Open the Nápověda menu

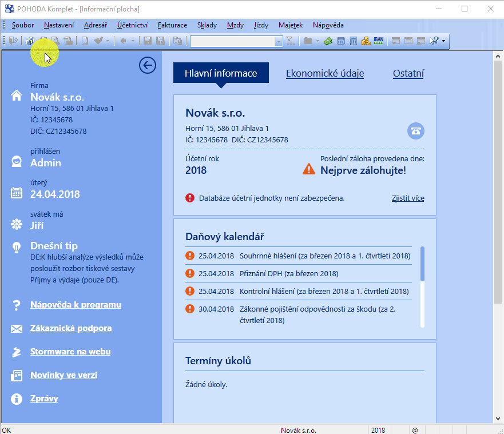pos(328,25)
